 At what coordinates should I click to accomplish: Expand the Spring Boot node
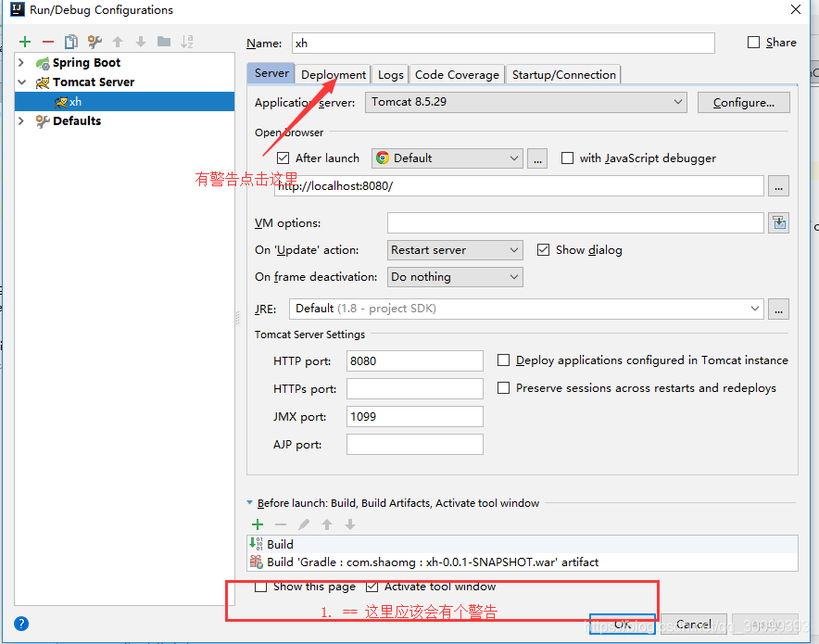pyautogui.click(x=21, y=62)
